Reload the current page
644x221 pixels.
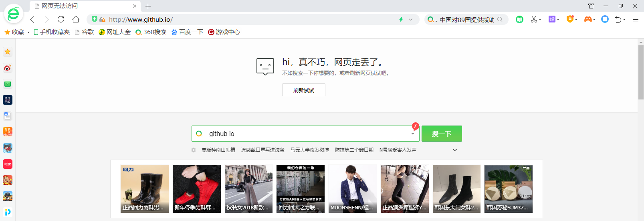pos(61,19)
